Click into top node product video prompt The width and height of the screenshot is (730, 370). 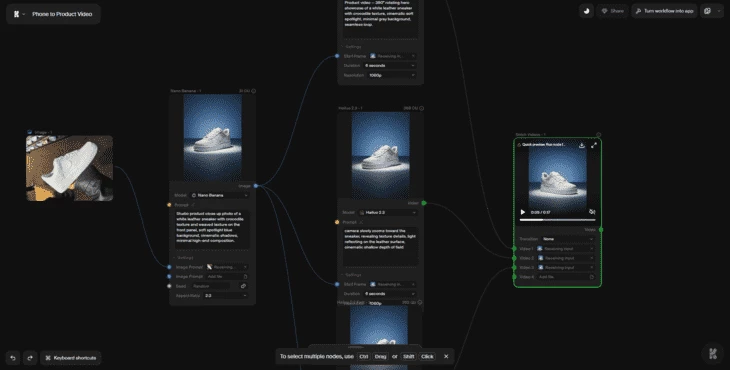[380, 19]
